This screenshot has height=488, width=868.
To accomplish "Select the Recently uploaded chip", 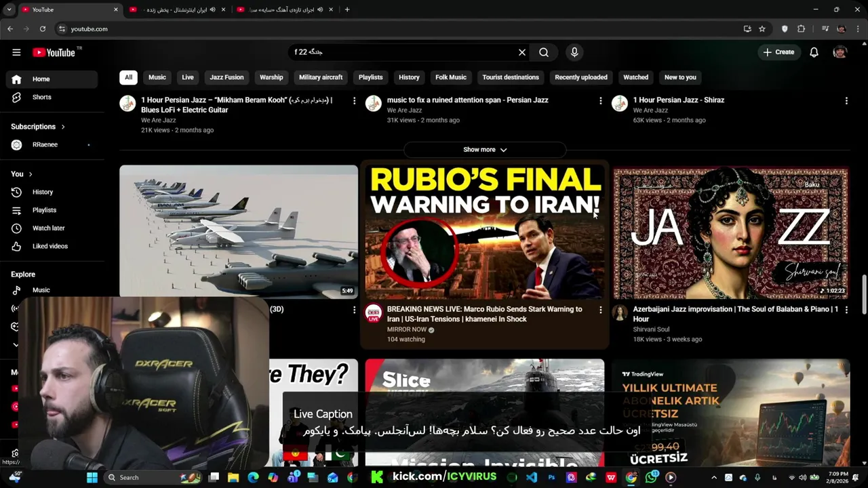I will click(x=581, y=77).
